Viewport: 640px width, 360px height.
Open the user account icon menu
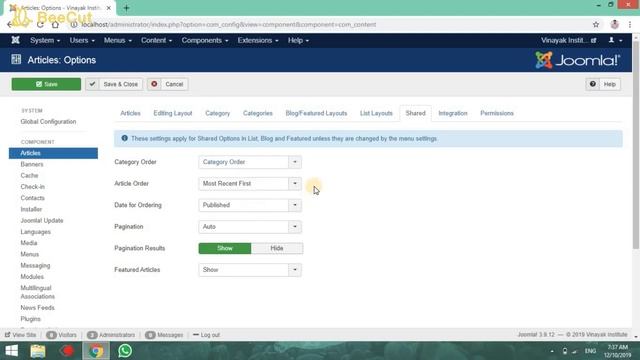615,40
